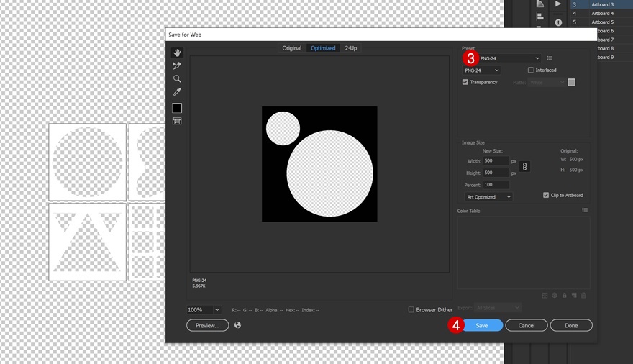The height and width of the screenshot is (364, 633).
Task: Click the black eyedropper color swatch
Action: 177,108
